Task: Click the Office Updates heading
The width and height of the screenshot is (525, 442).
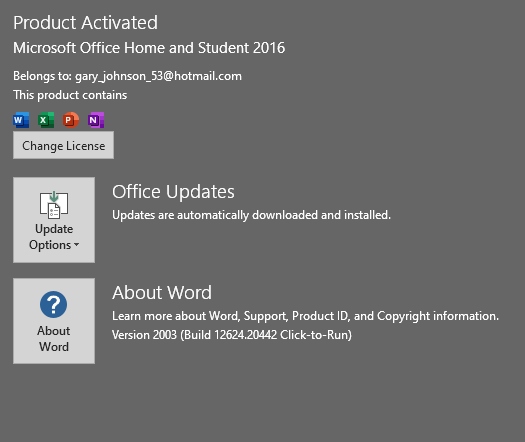Action: (x=173, y=192)
